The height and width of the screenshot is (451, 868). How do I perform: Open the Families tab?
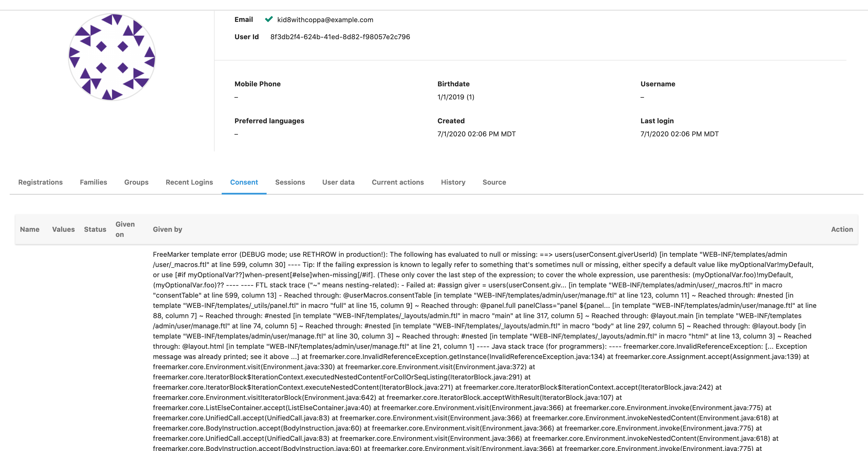tap(93, 182)
